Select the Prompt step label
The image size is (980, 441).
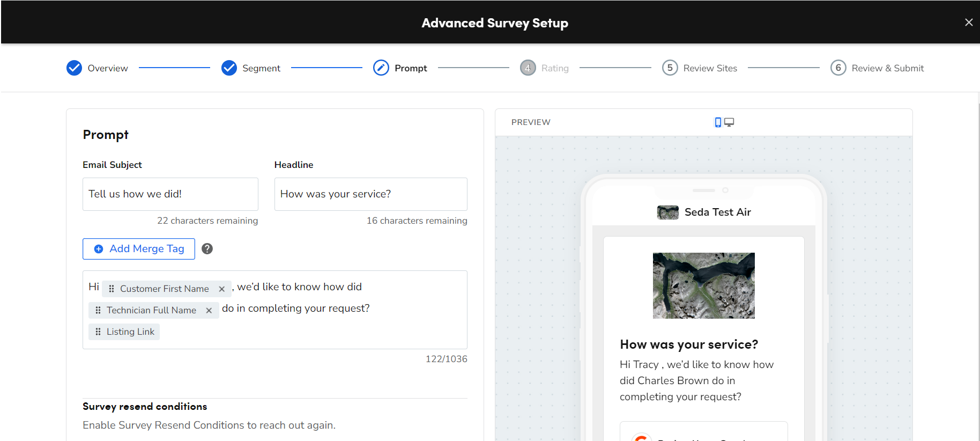pyautogui.click(x=411, y=68)
